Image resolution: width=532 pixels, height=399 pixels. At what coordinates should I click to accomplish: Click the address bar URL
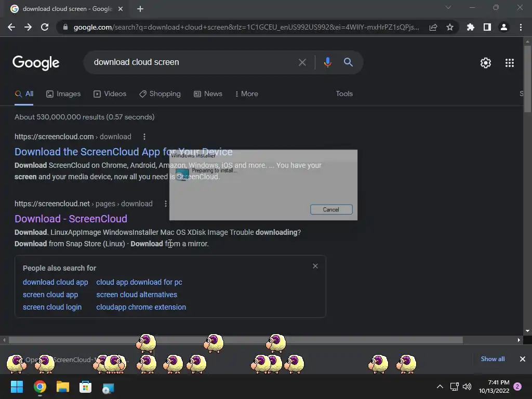point(246,27)
